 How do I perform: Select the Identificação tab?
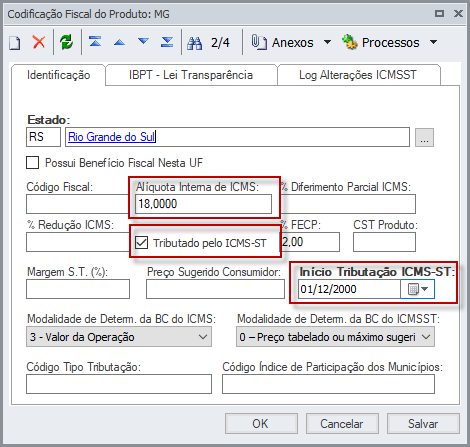[x=58, y=75]
